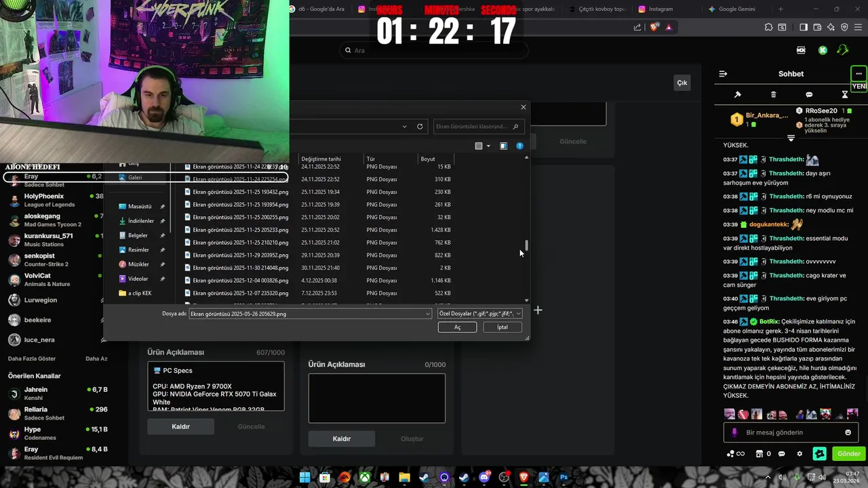Toggle preview pane icon in file dialog

pyautogui.click(x=503, y=146)
